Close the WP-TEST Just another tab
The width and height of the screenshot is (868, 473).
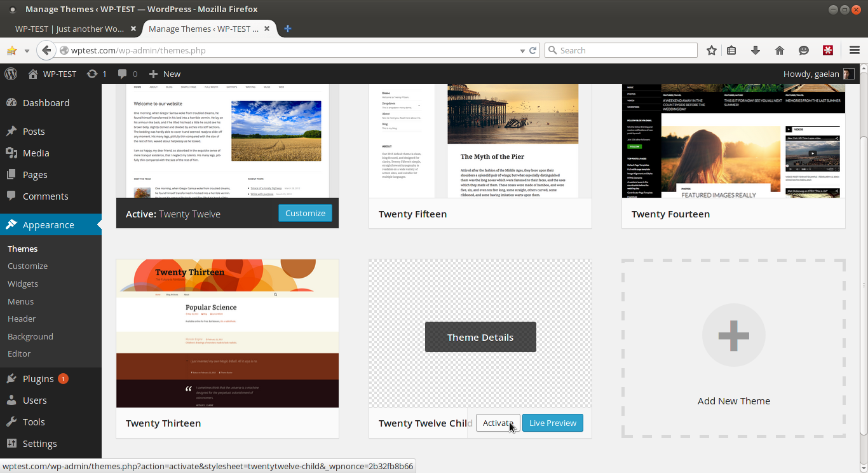pos(133,29)
